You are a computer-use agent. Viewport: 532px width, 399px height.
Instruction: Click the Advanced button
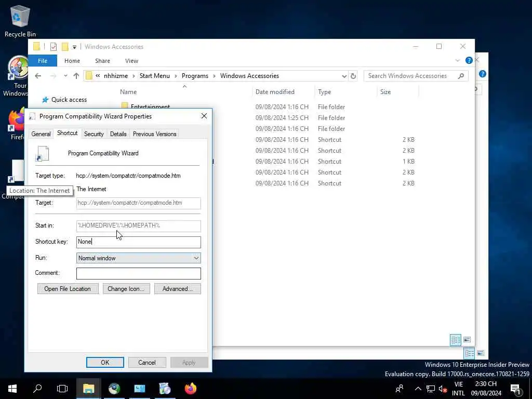click(x=178, y=289)
